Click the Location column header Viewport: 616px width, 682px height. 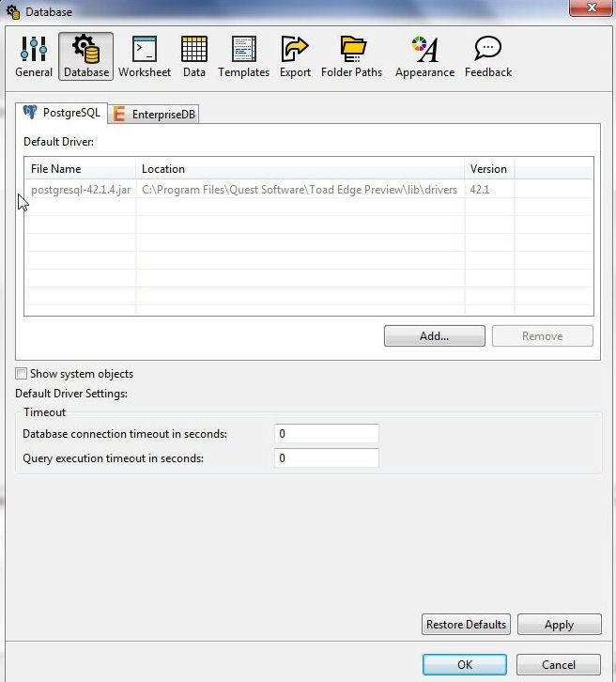pyautogui.click(x=300, y=168)
